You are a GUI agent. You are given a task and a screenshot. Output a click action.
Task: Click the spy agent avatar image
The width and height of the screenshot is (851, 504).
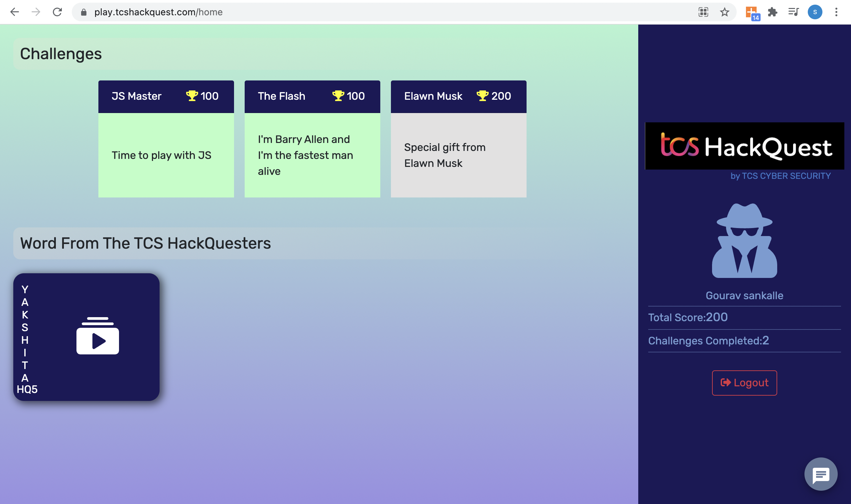[x=744, y=241]
